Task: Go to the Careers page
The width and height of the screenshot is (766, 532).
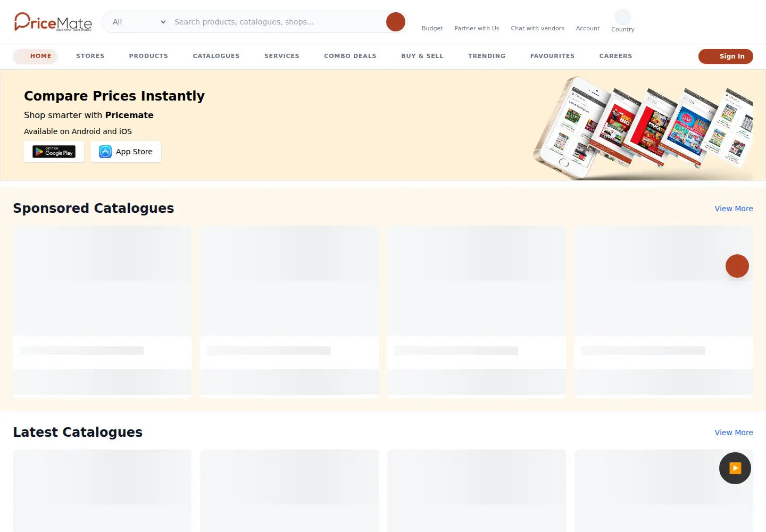Action: coord(616,56)
